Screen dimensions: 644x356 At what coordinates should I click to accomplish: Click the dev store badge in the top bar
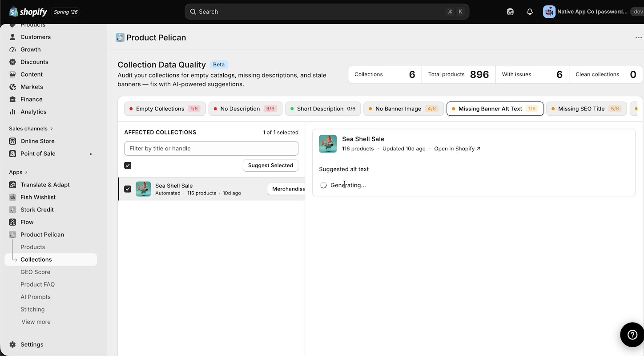(x=637, y=12)
